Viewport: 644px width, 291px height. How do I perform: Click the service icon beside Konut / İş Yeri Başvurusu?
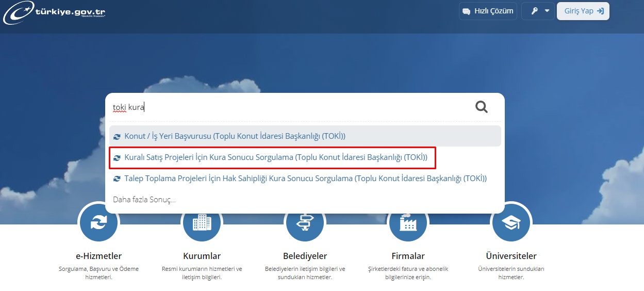coord(117,137)
